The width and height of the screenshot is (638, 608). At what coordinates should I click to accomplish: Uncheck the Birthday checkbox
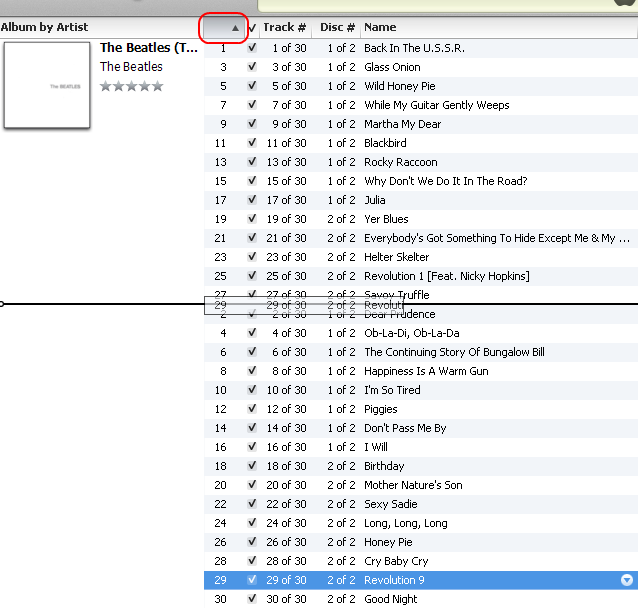[x=252, y=465]
